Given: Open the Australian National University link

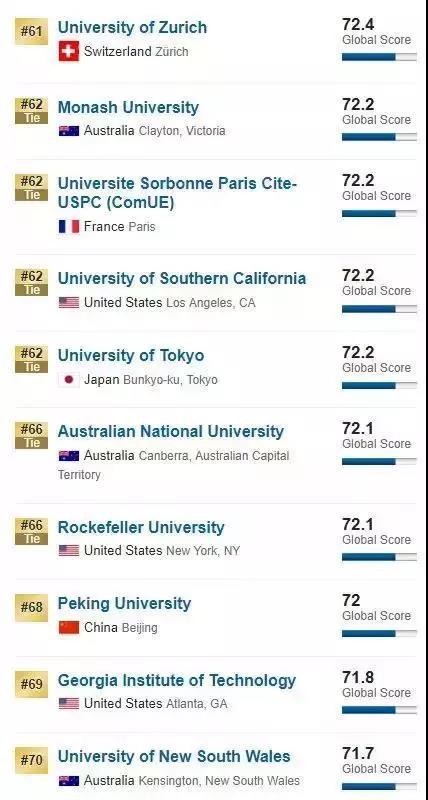Looking at the screenshot, I should point(171,431).
